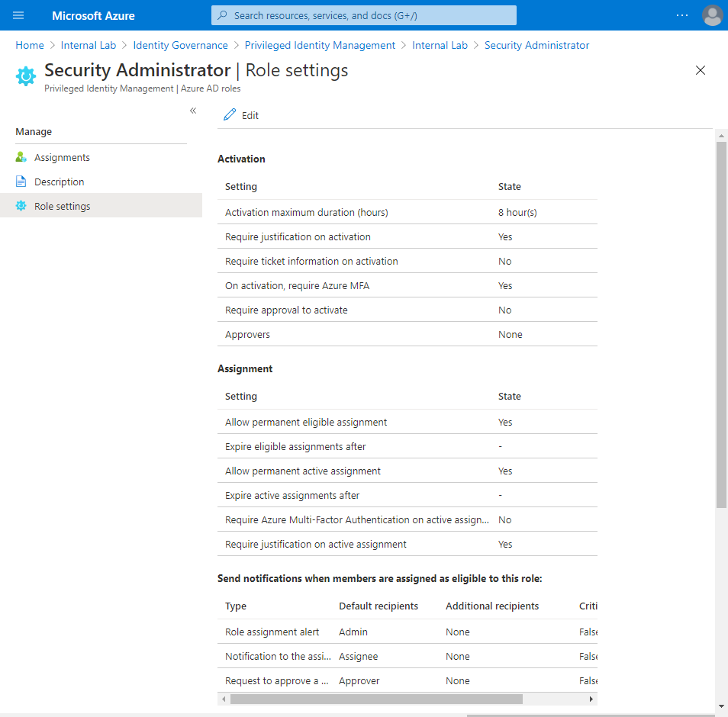Screen dimensions: 728x717
Task: Open the Description page from the sidebar
Action: click(x=59, y=182)
